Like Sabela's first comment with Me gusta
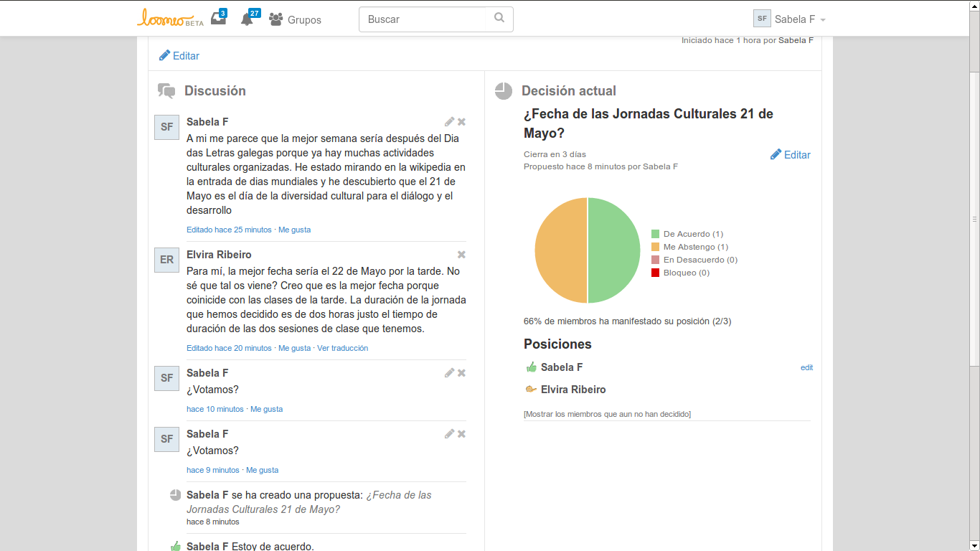The image size is (980, 551). (x=294, y=230)
